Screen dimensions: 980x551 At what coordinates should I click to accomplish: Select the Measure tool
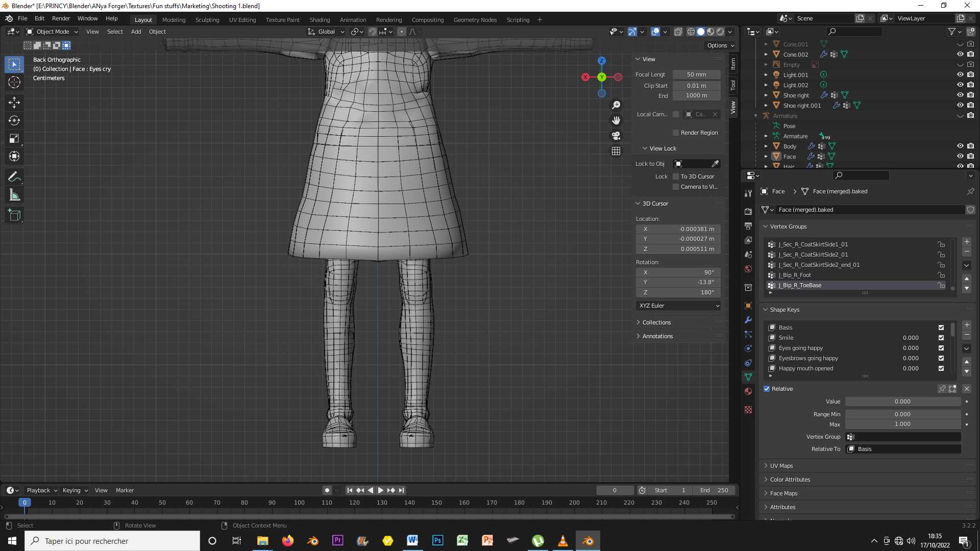14,195
